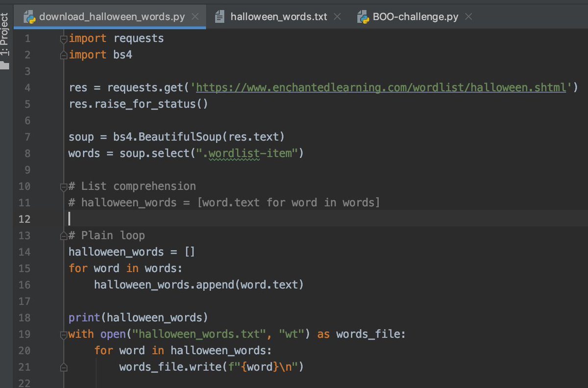This screenshot has width=588, height=388.
Task: Click the fold end marker next to import bs4
Action: [x=64, y=54]
